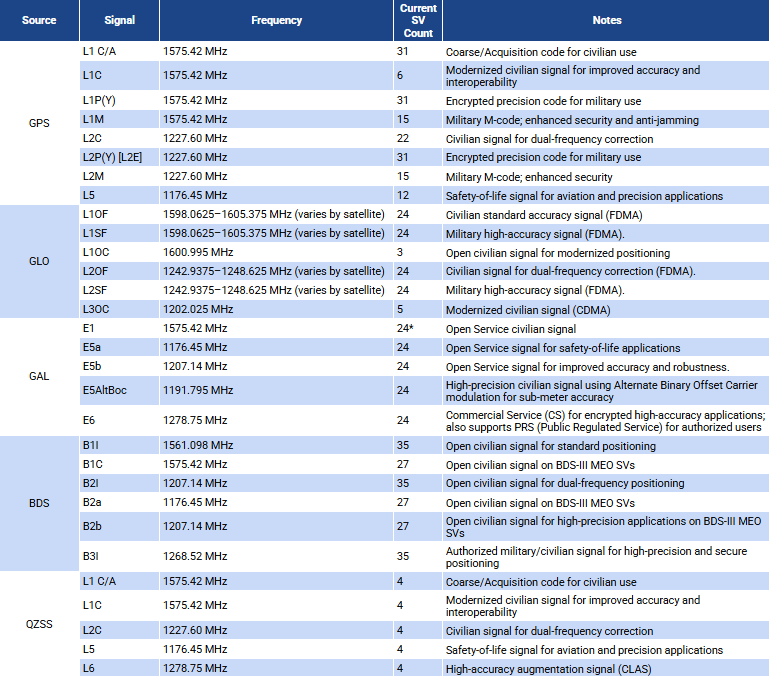This screenshot has width=769, height=676.
Task: Select the QZSS source cell
Action: (x=39, y=624)
